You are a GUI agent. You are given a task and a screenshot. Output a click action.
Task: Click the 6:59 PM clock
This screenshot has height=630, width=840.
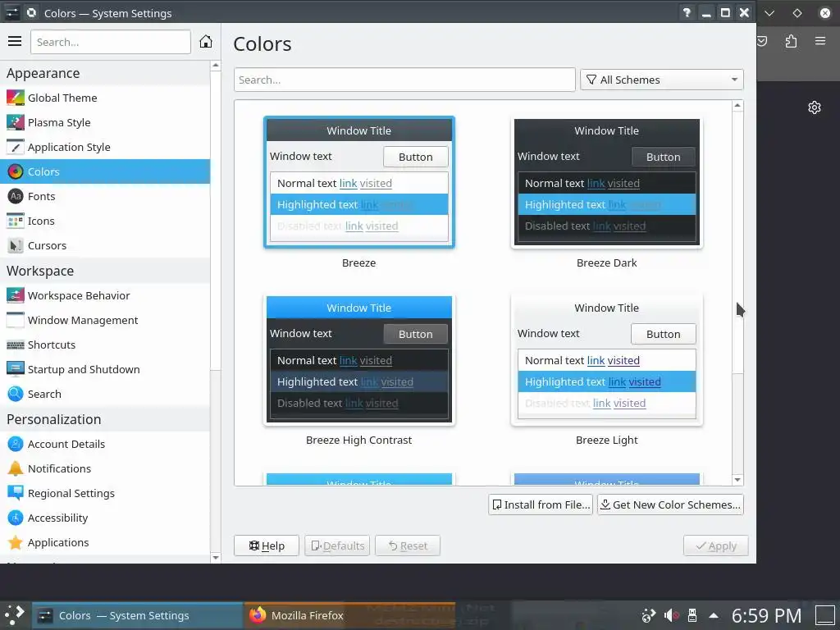767,615
